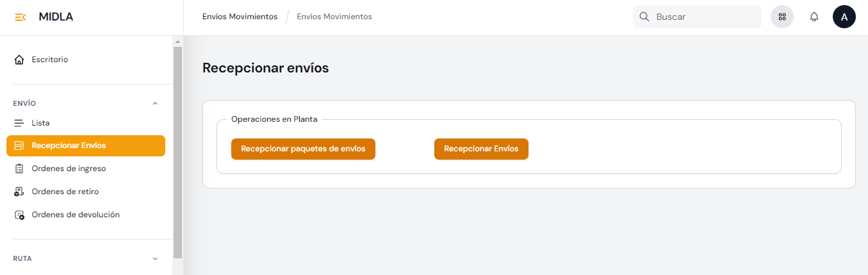Click the Ordenes de ingreso clipboard icon
The height and width of the screenshot is (275, 868).
19,169
